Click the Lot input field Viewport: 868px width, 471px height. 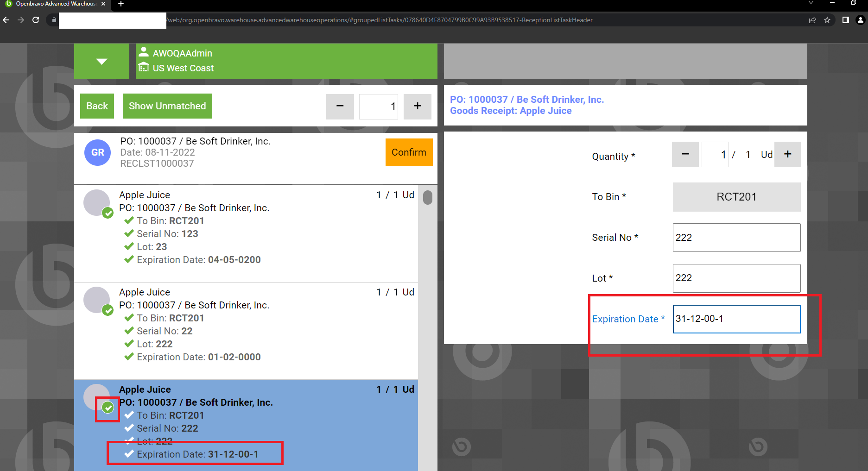click(x=736, y=278)
